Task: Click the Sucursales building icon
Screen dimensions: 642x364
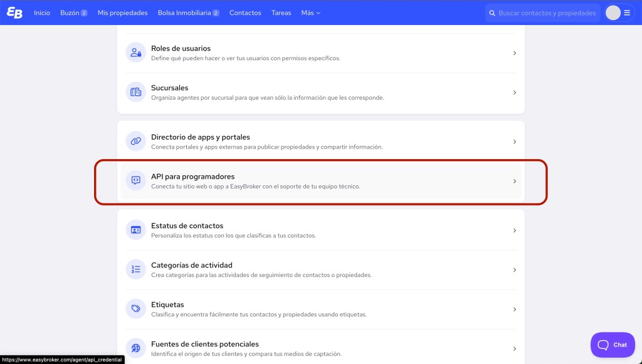Action: (x=135, y=92)
